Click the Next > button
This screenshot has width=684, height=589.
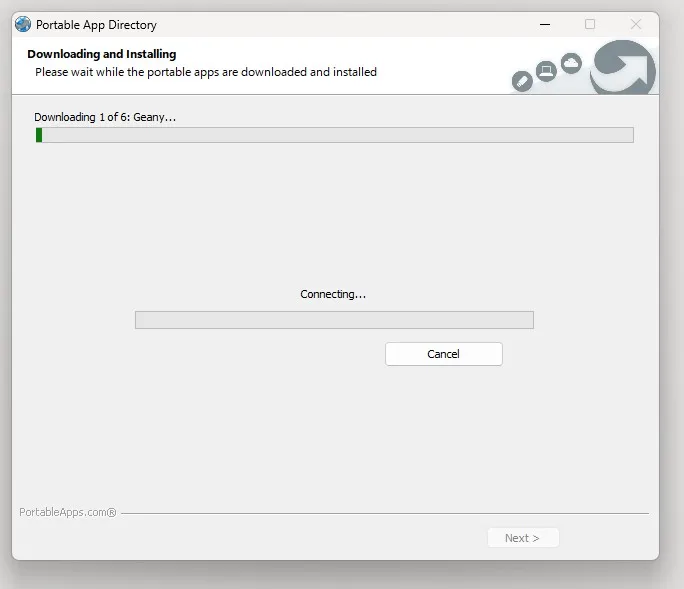pyautogui.click(x=523, y=538)
